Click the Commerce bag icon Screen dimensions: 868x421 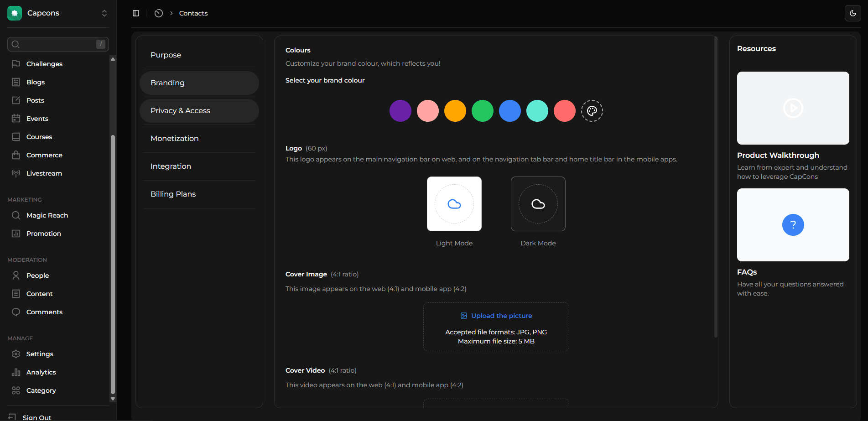tap(16, 155)
